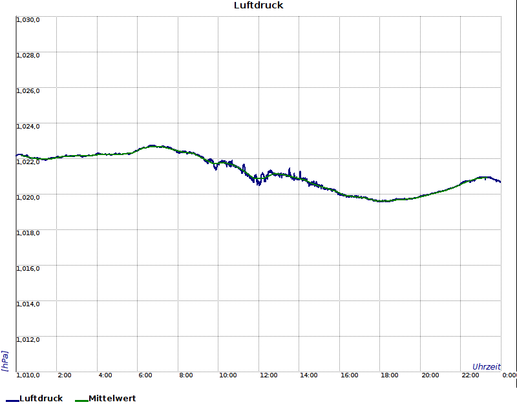
Task: Click the green Mittelwert legend line swatch
Action: click(81, 401)
